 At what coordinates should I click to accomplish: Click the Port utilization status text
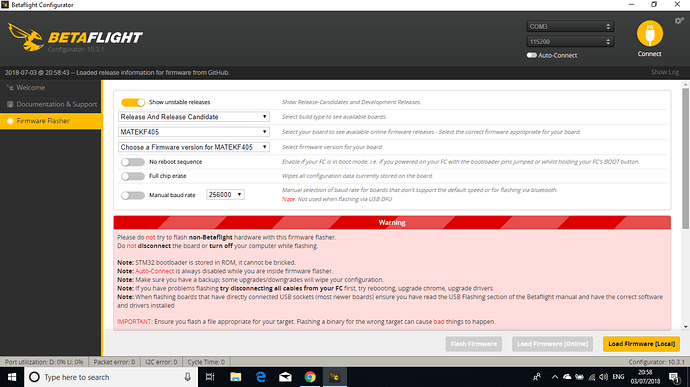coord(44,362)
